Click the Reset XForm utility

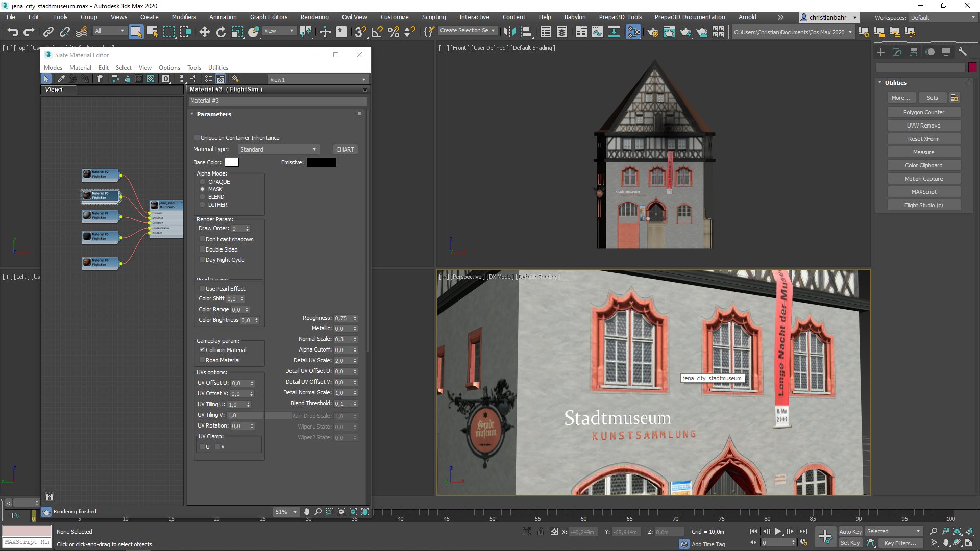923,139
